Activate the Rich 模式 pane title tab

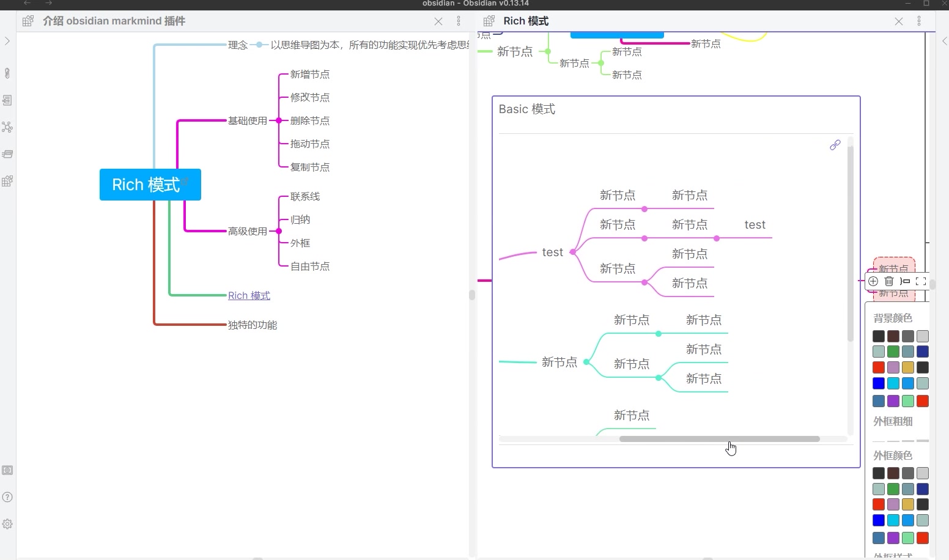click(x=526, y=21)
